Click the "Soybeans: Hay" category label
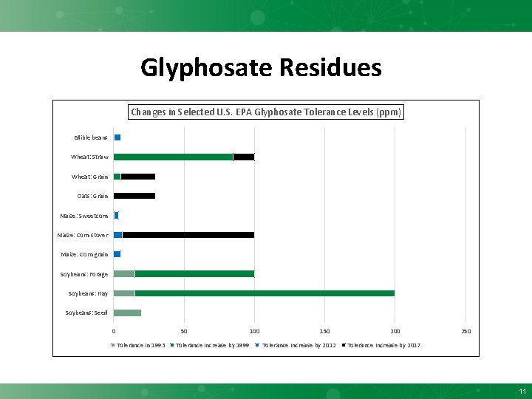 click(x=88, y=293)
